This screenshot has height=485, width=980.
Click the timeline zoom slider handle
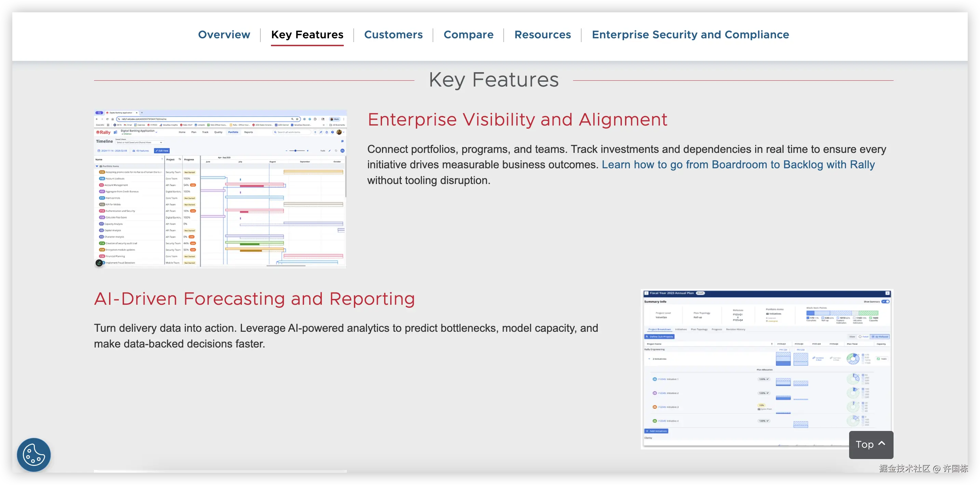296,151
